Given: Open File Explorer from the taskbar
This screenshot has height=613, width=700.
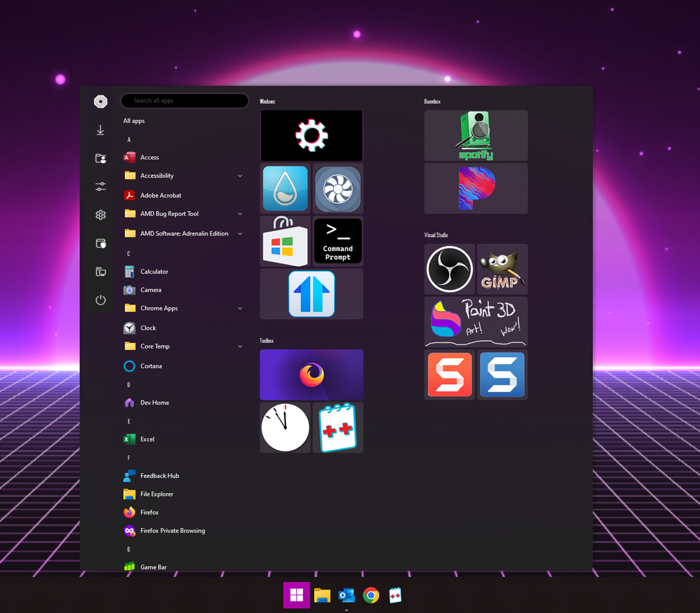Looking at the screenshot, I should click(x=322, y=595).
